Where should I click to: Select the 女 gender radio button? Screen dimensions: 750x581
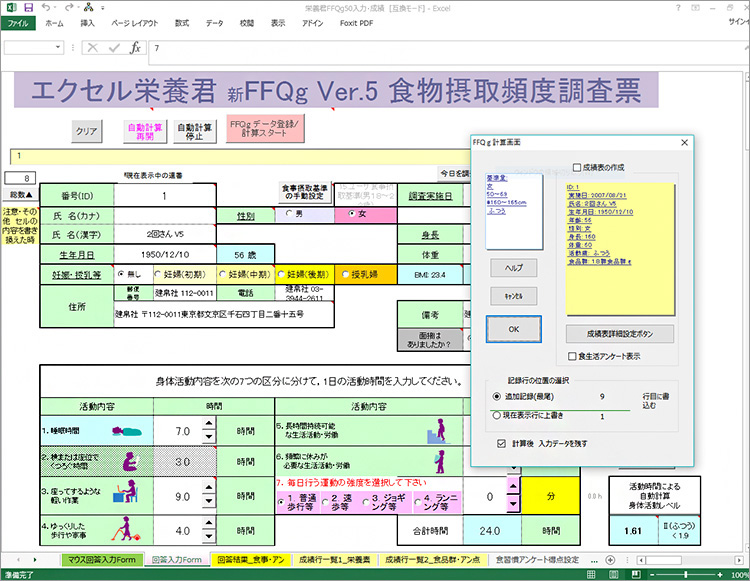pyautogui.click(x=352, y=214)
